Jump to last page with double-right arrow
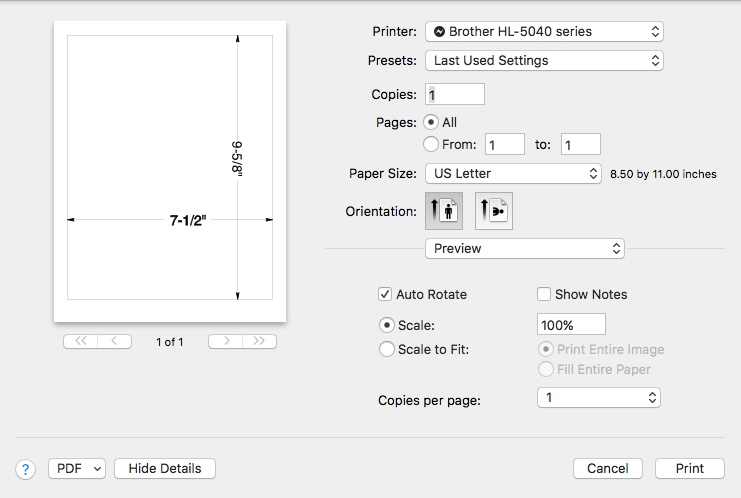 coord(259,341)
